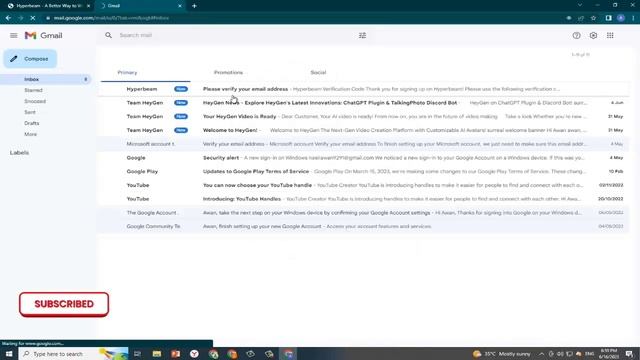
Task: Share this page from address bar
Action: coord(581,18)
